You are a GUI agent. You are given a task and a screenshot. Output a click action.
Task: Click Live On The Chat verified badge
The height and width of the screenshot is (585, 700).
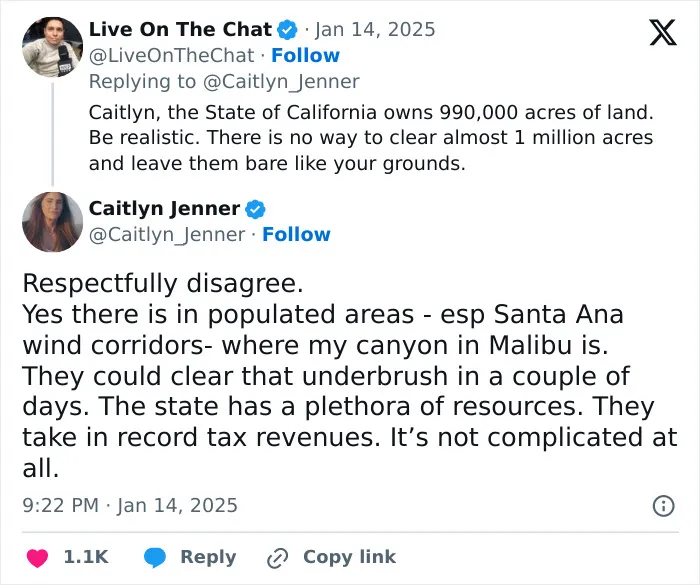coord(287,30)
